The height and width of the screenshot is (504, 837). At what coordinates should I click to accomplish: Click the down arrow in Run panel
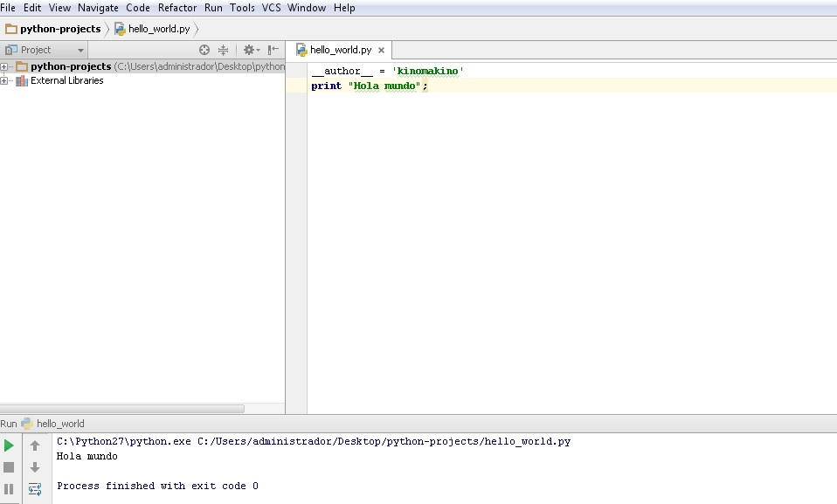pyautogui.click(x=35, y=467)
